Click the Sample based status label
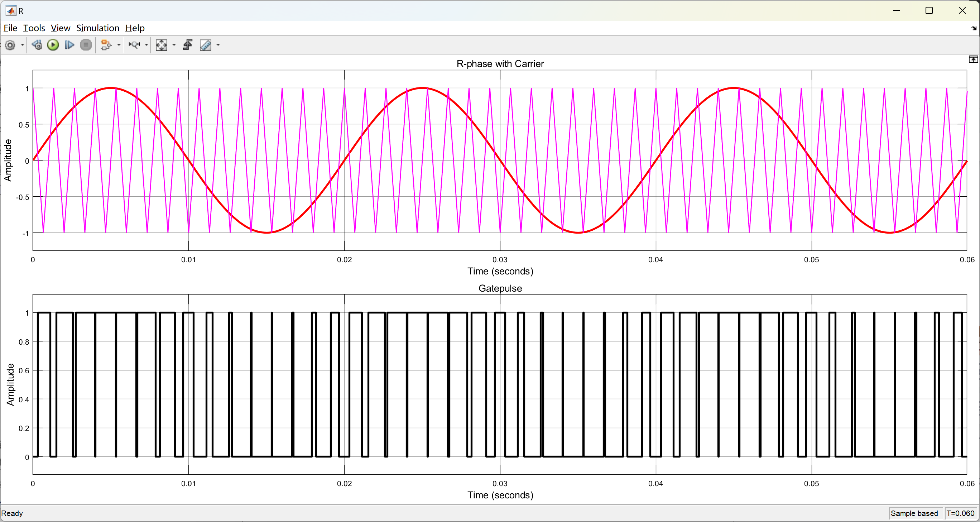 pos(914,513)
